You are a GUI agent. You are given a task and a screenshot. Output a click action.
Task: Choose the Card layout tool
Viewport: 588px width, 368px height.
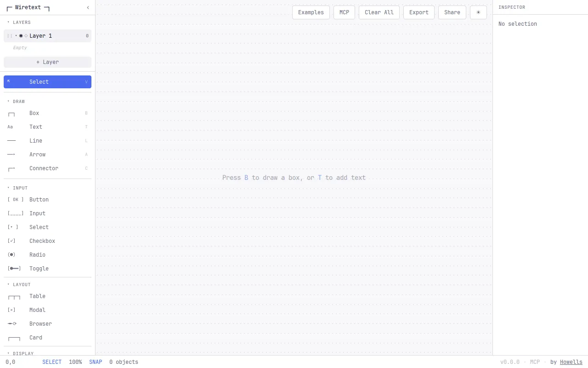(47, 338)
